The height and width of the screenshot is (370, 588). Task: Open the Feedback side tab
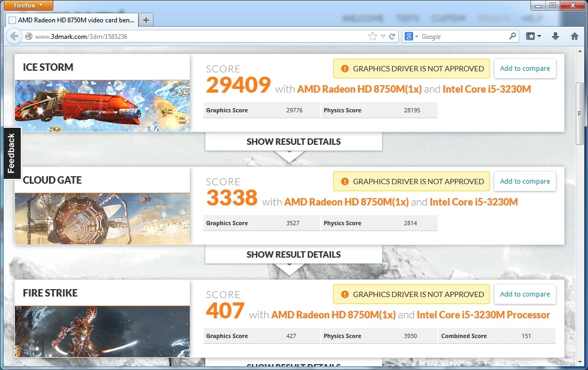12,153
